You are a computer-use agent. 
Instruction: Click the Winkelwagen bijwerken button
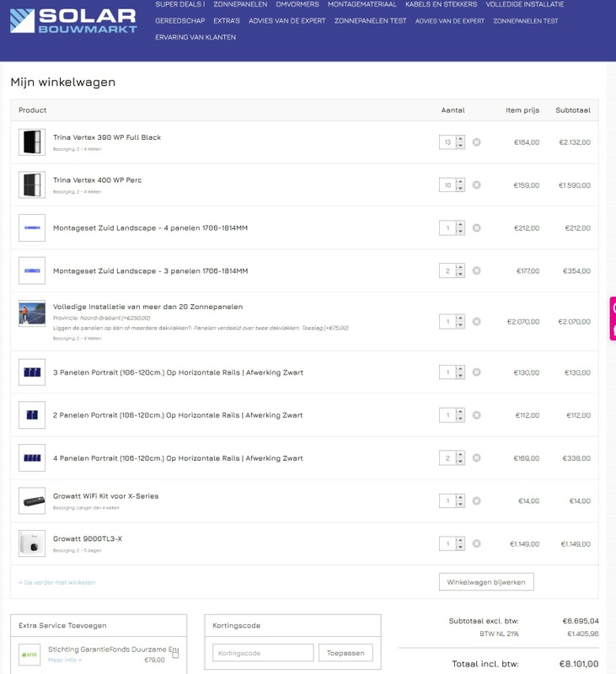point(486,582)
